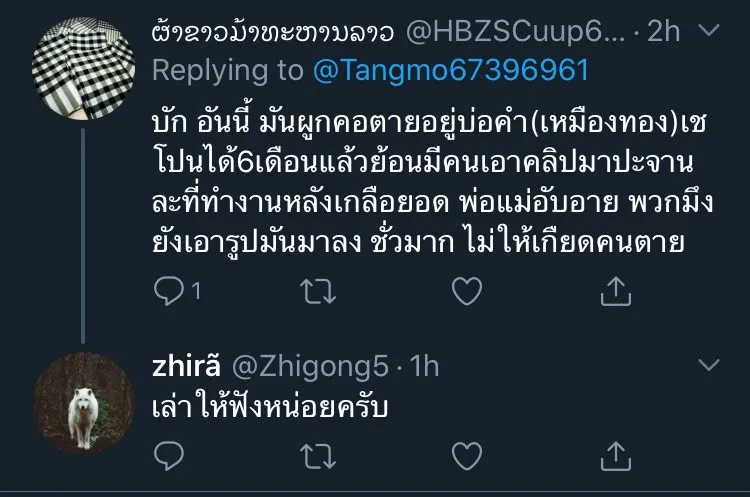Retweet the first tweet by HBZSCuup6
Image resolution: width=750 pixels, height=497 pixels.
click(318, 291)
